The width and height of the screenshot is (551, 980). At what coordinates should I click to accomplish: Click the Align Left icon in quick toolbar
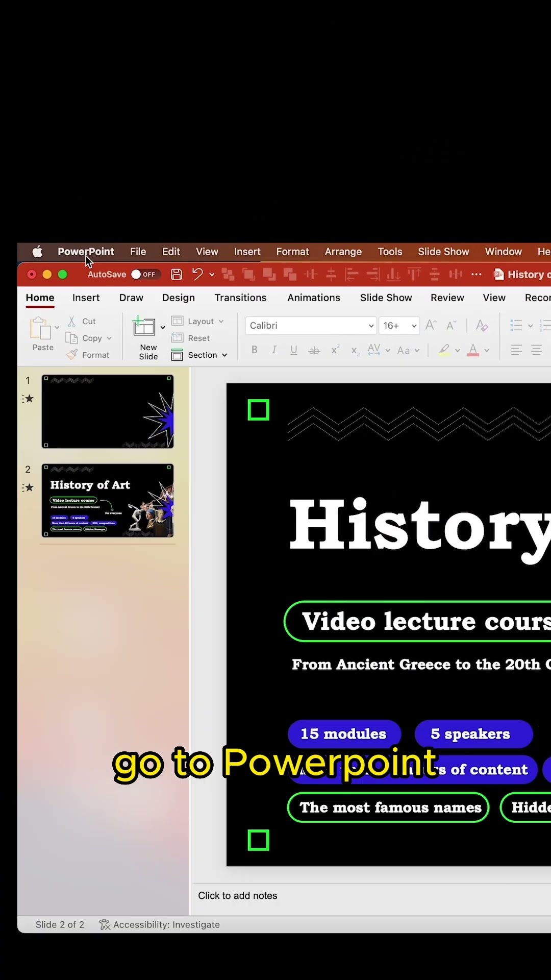point(352,275)
